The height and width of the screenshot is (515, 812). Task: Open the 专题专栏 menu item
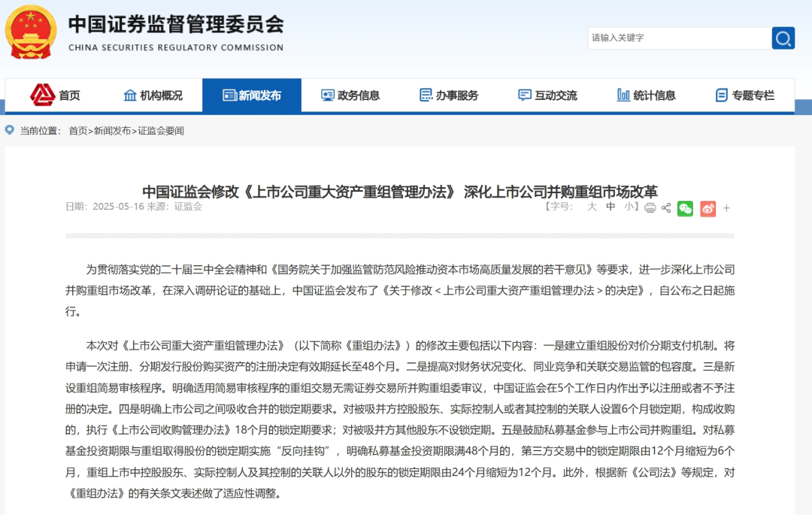tap(744, 95)
